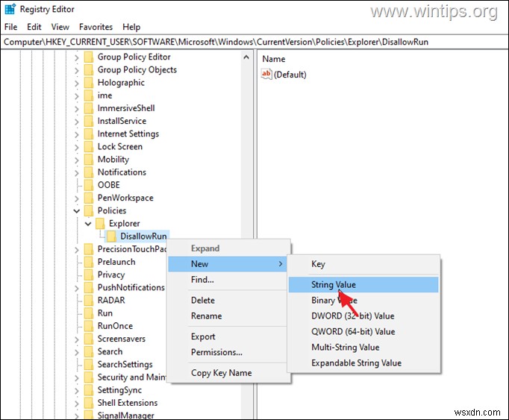The width and height of the screenshot is (509, 420).
Task: Expand the PenWorkspace key
Action: [77, 198]
